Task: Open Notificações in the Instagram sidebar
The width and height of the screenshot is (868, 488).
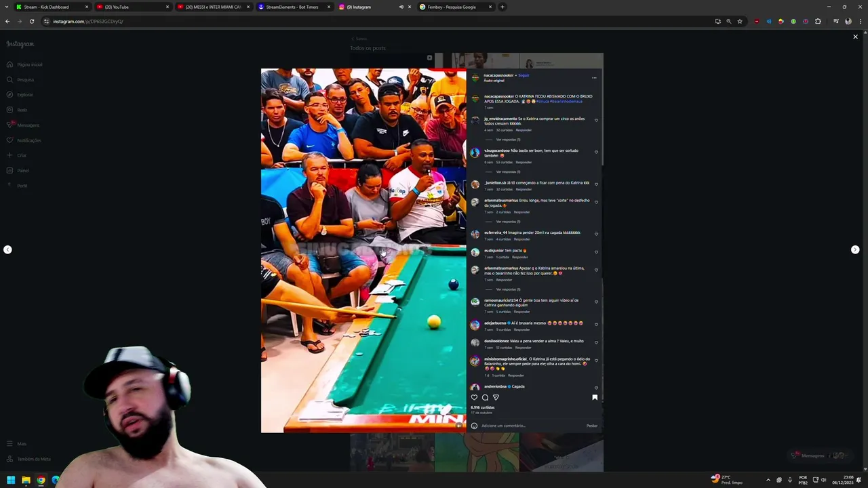Action: point(24,140)
